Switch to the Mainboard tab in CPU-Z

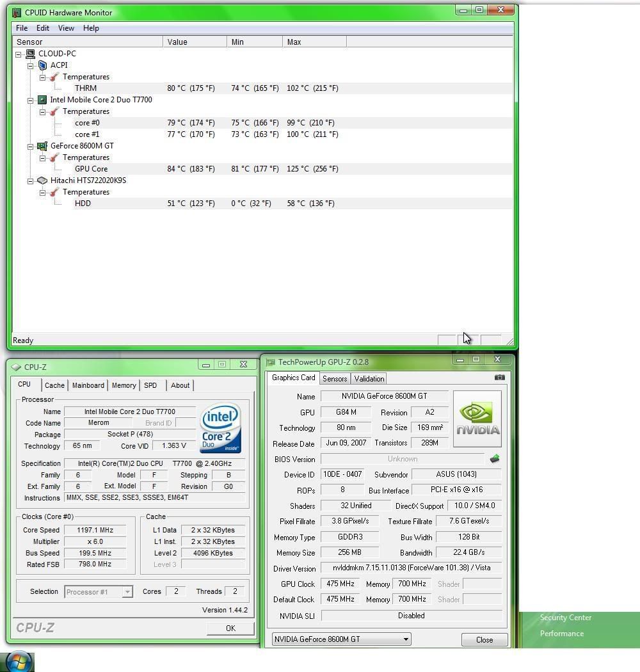click(x=88, y=385)
